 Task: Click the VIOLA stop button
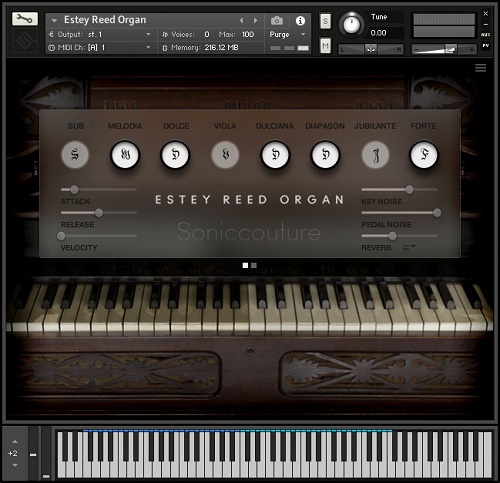(x=225, y=155)
